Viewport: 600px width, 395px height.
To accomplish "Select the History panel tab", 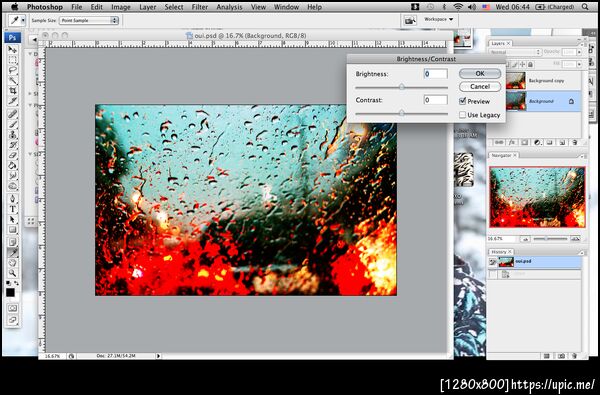I will coord(501,252).
